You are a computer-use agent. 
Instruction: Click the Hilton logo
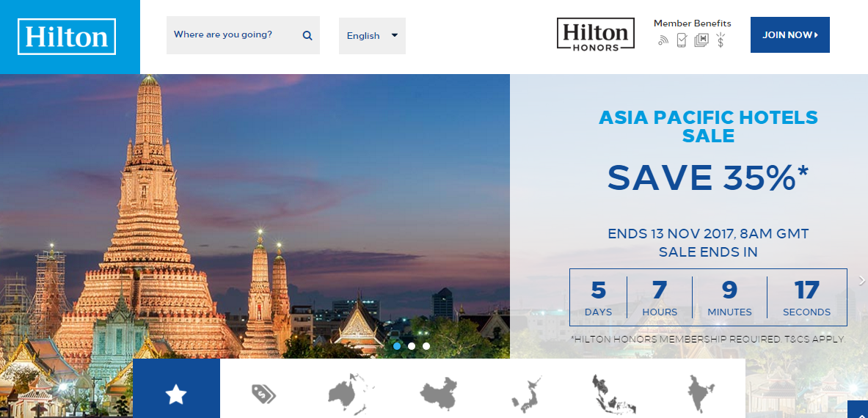point(67,37)
